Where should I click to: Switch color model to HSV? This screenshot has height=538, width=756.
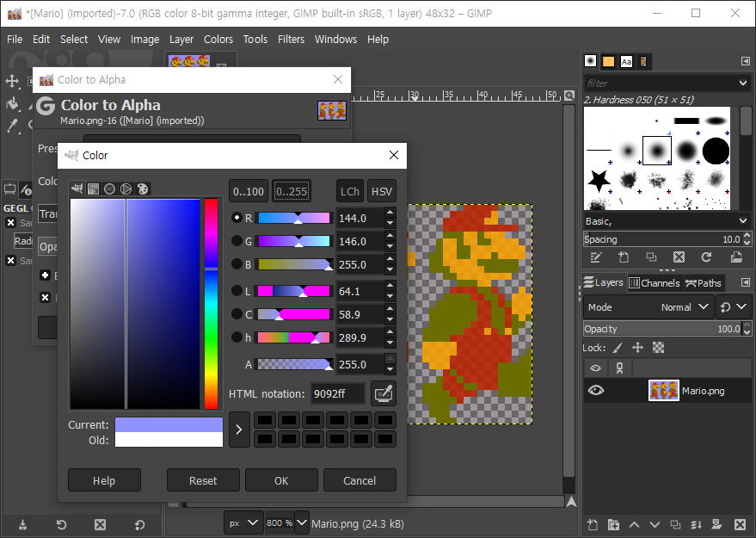[x=382, y=192]
